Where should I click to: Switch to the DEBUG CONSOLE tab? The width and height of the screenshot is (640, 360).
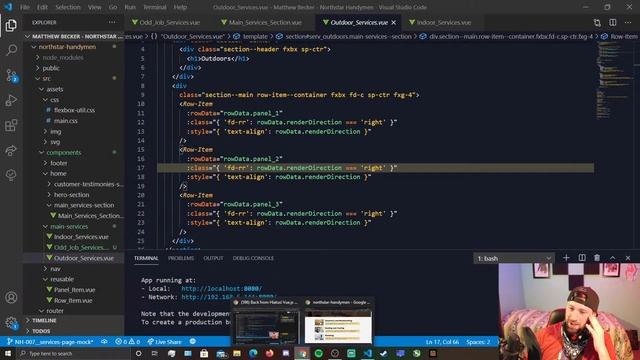click(x=253, y=258)
